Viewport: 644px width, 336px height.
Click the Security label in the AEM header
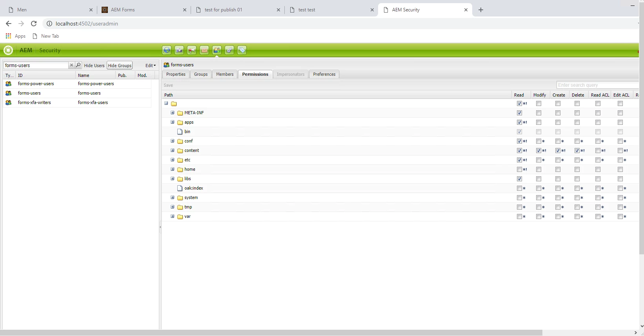click(50, 50)
